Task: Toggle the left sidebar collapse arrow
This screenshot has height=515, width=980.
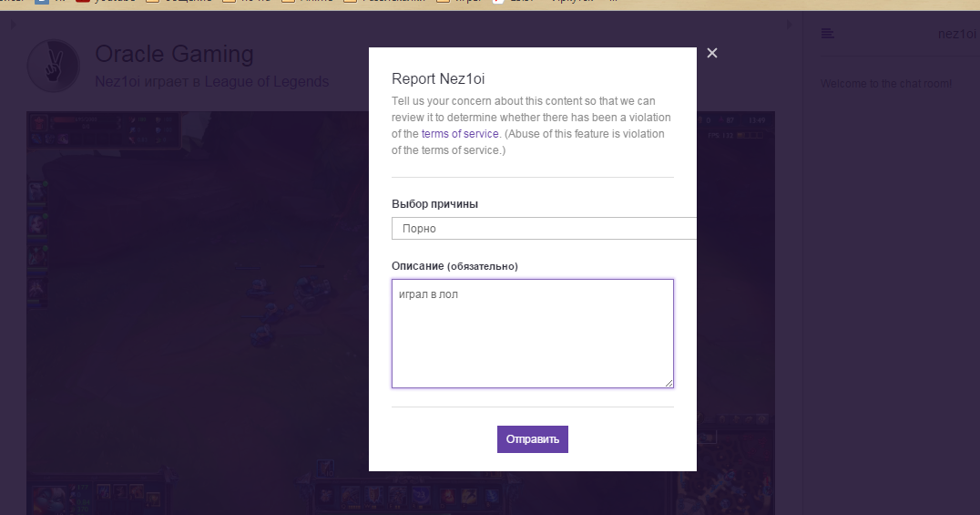Action: (x=12, y=25)
